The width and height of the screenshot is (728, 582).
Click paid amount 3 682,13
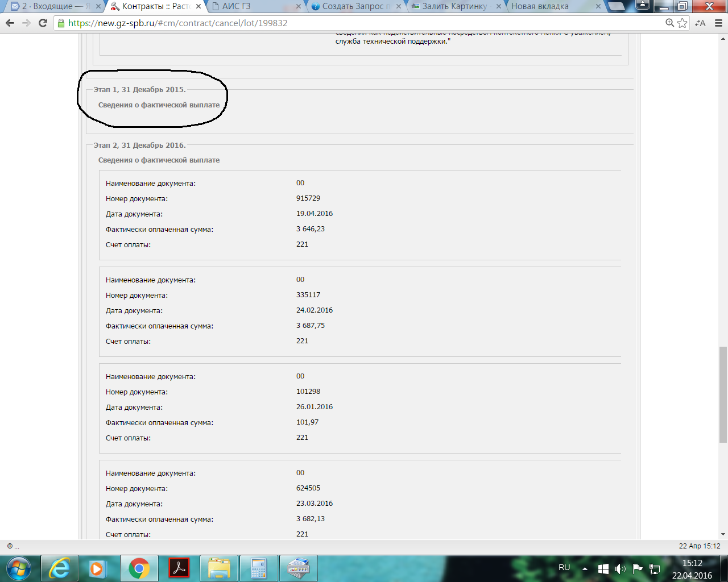tap(311, 519)
